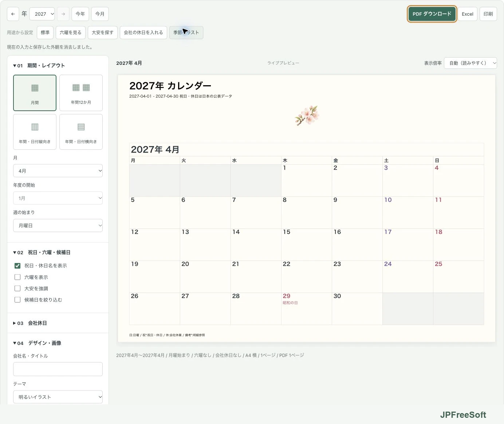The width and height of the screenshot is (504, 424).
Task: Select the 標準 preset
Action: [45, 32]
